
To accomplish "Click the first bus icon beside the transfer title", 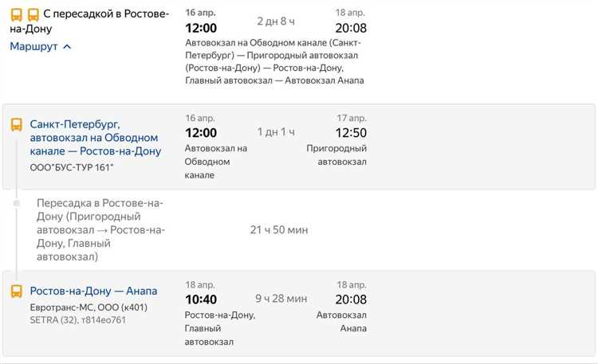I will click(x=17, y=15).
